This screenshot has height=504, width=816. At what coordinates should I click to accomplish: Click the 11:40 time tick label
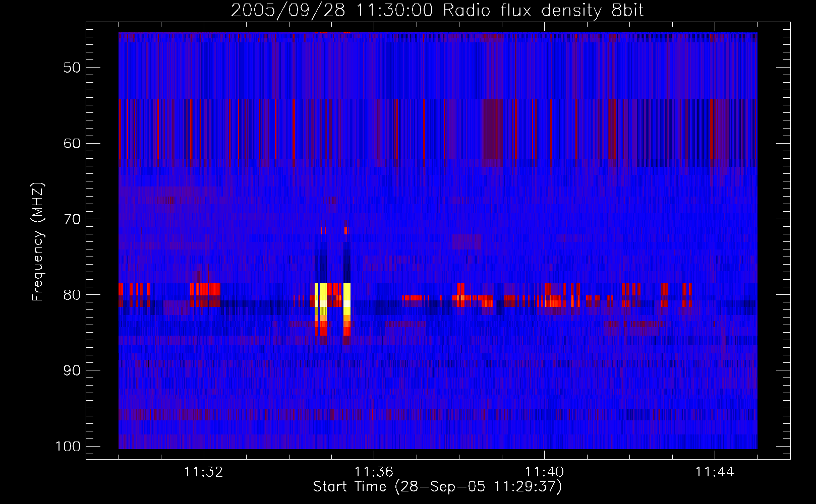pyautogui.click(x=544, y=472)
